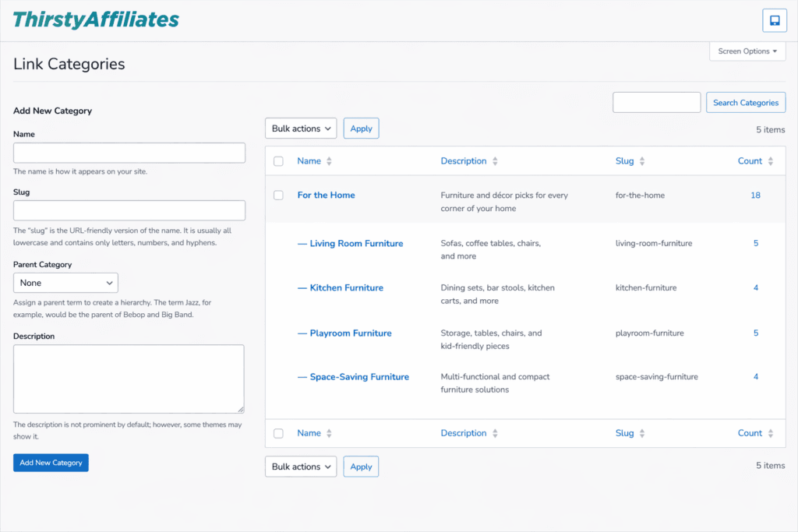
Task: Expand the Screen Options menu
Action: click(747, 51)
